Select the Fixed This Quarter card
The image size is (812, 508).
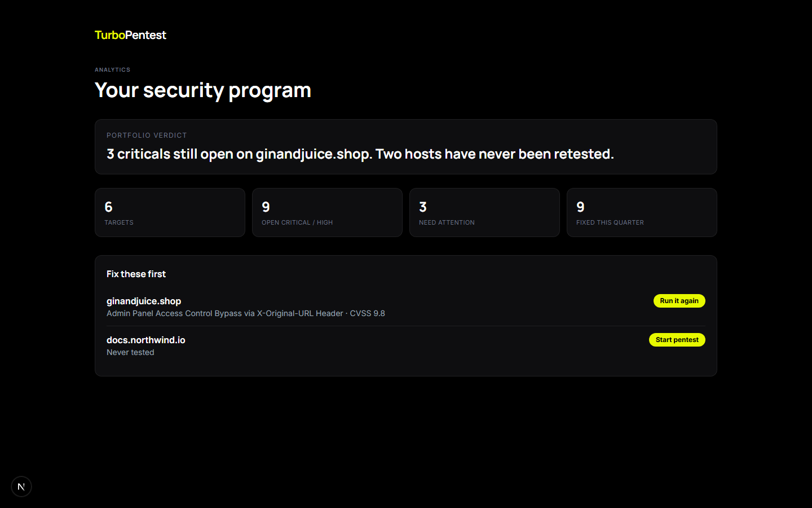[x=642, y=212]
